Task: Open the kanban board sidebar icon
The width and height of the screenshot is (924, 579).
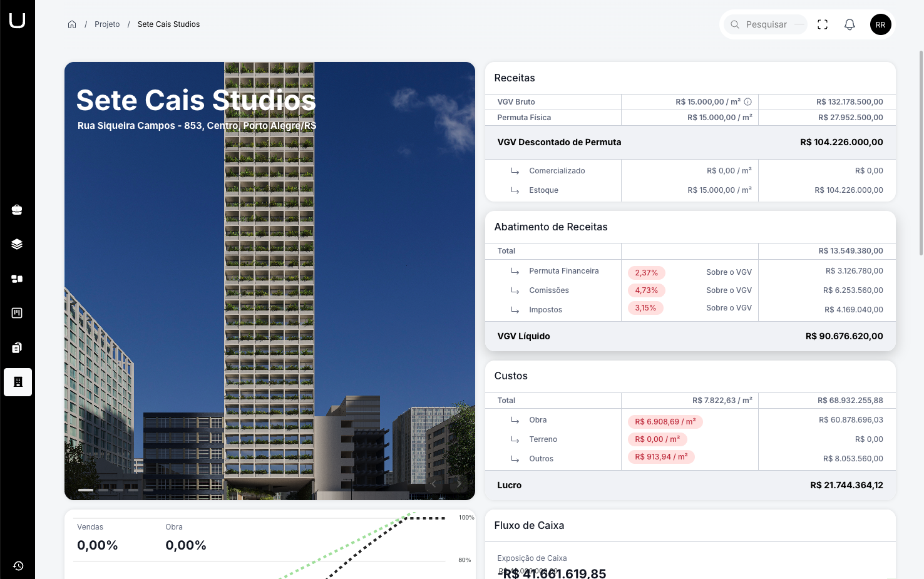Action: 18,313
